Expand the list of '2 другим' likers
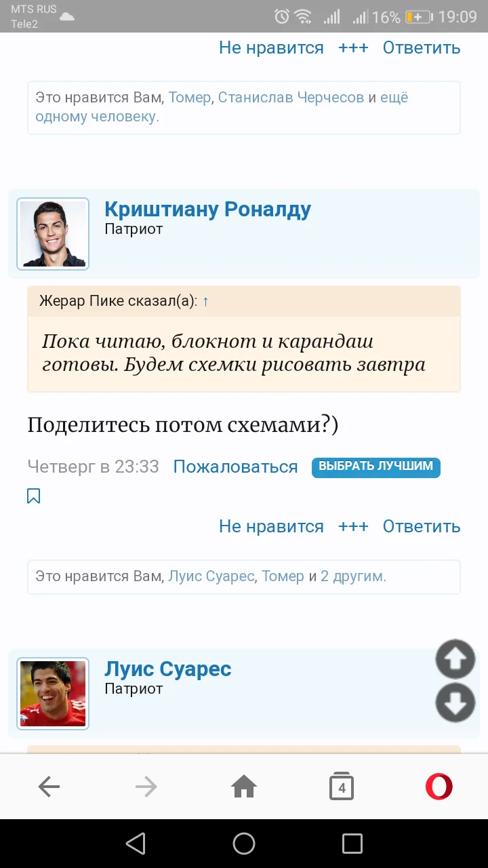The height and width of the screenshot is (868, 488). [x=352, y=576]
